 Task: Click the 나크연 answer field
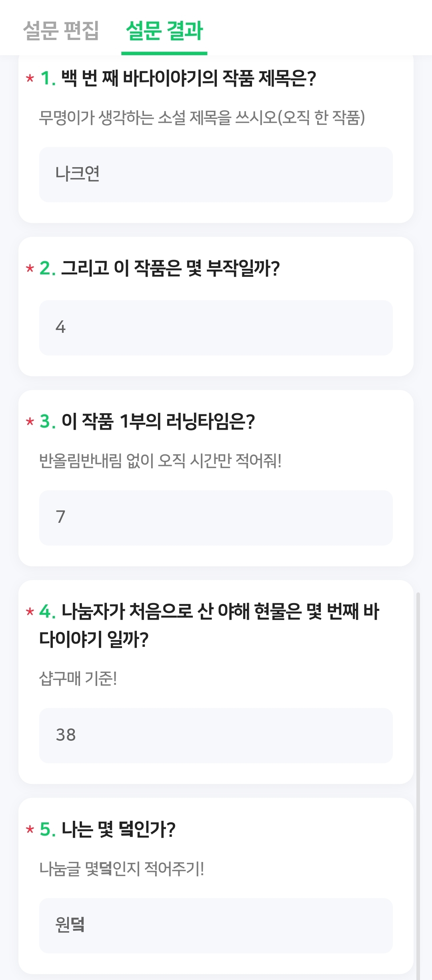216,174
